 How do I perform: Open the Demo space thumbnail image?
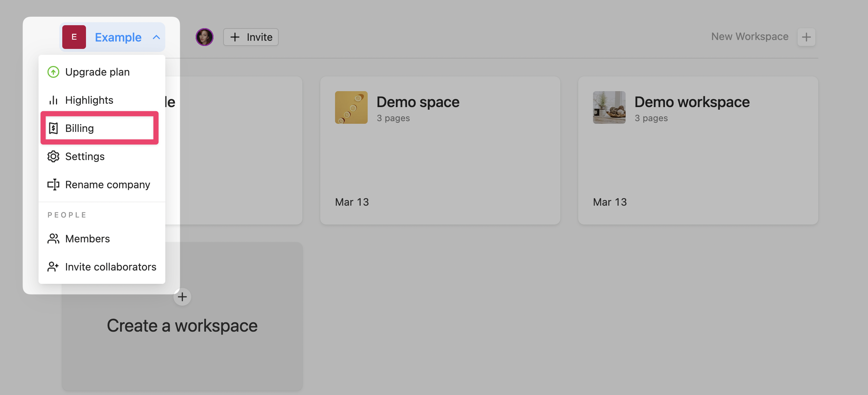[351, 107]
